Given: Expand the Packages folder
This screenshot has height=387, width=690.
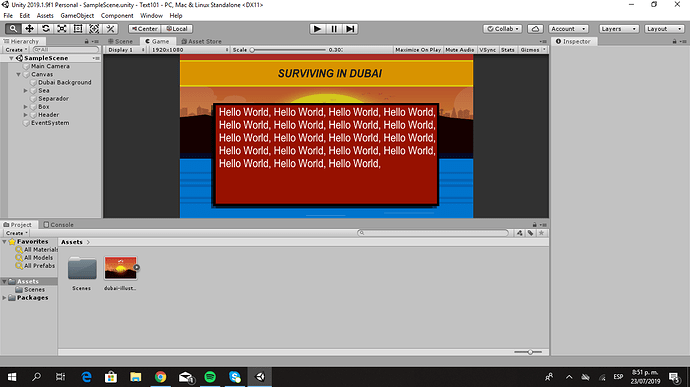Looking at the screenshot, I should (x=4, y=298).
